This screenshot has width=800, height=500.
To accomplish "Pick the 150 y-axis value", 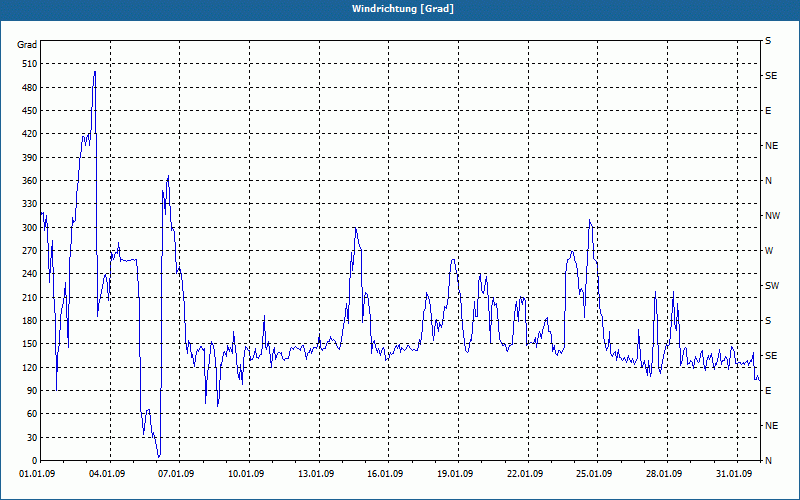I will click(30, 344).
